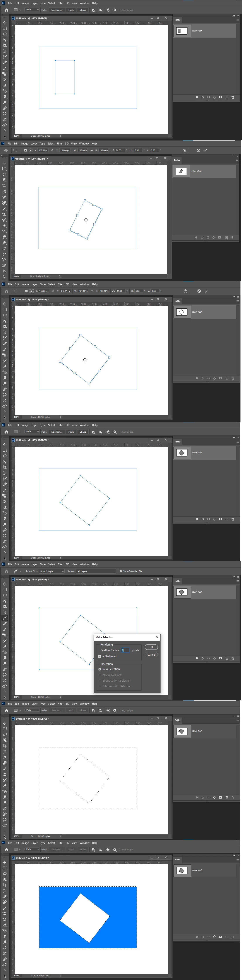Toggle aspect ratio link in the 26.63 angle bar
Image resolution: width=242 pixels, height=980 pixels.
tap(91, 150)
